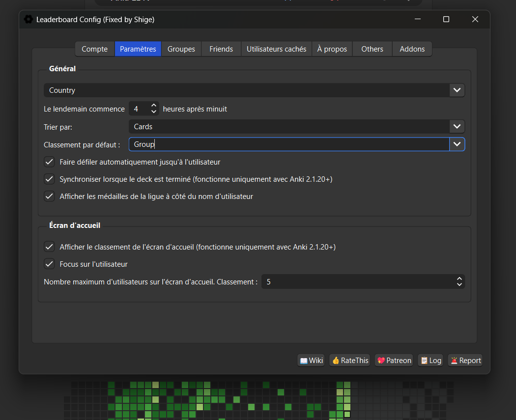Click the Leaderboard Config title bar icon

(x=29, y=20)
